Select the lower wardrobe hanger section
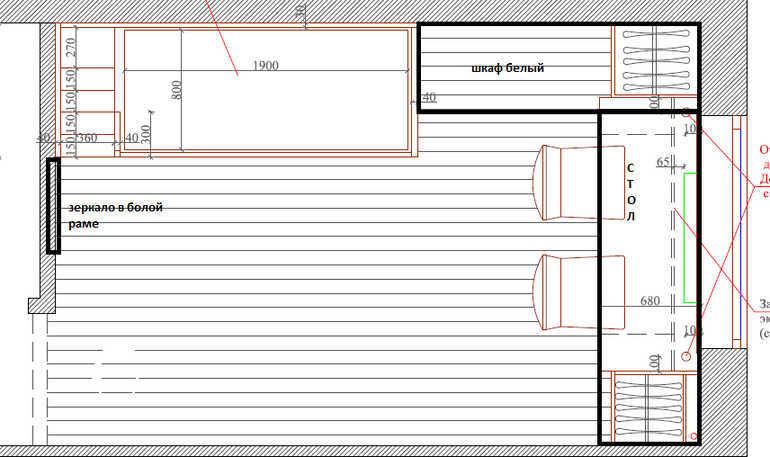 click(651, 406)
